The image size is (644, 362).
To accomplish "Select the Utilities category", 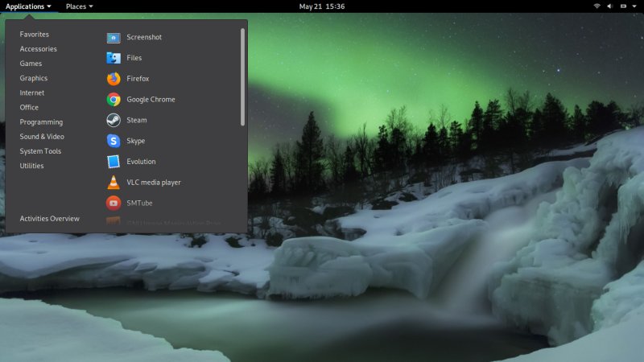I will point(31,166).
